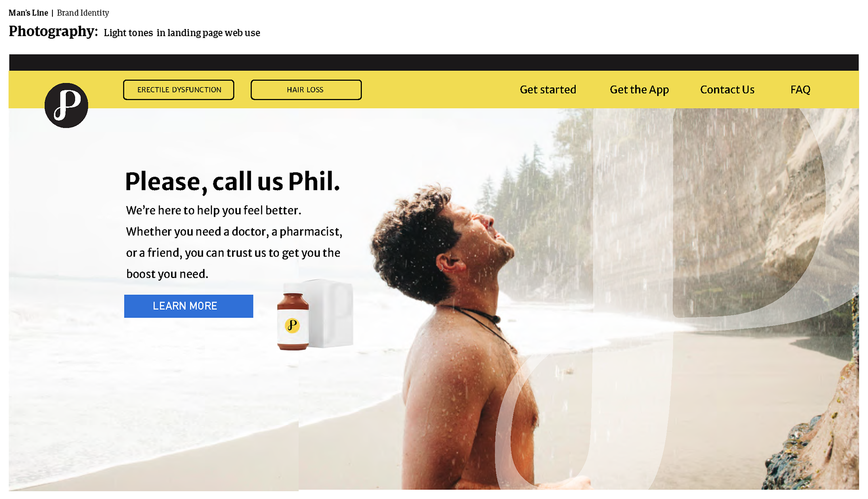Click the black top banner strip
868x499 pixels.
[434, 62]
